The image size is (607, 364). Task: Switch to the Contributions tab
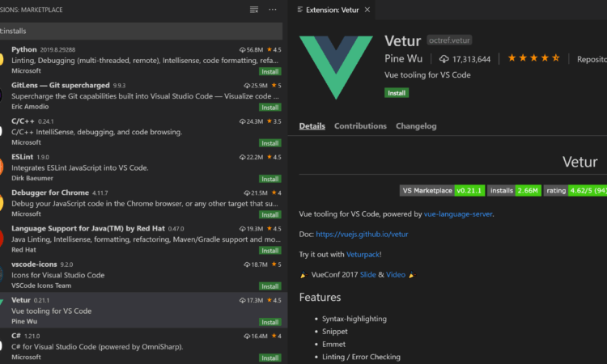coord(360,126)
